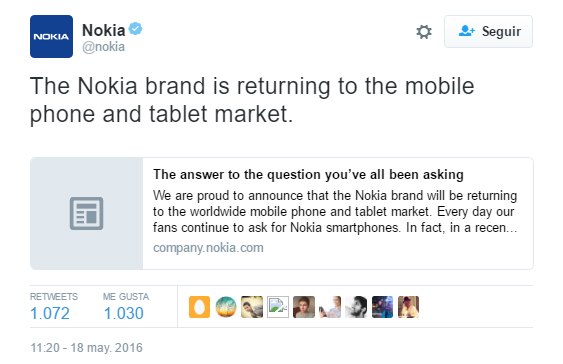Open the @nokia handle link

tap(103, 47)
